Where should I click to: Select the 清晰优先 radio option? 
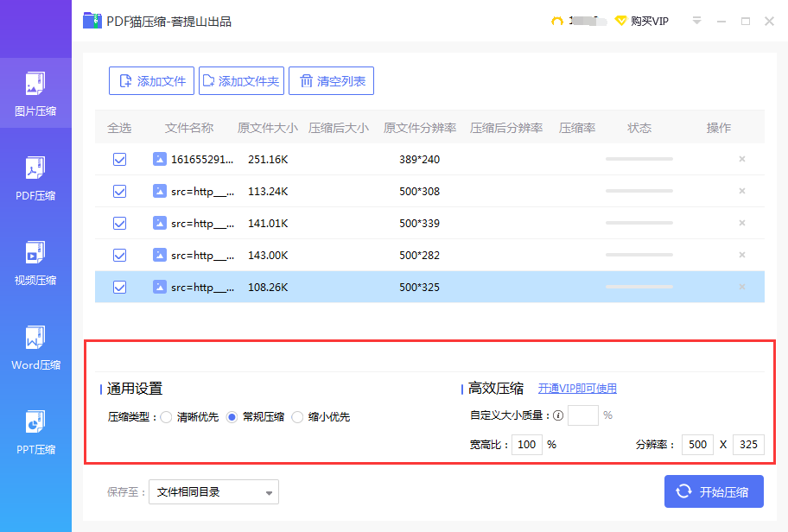[167, 417]
